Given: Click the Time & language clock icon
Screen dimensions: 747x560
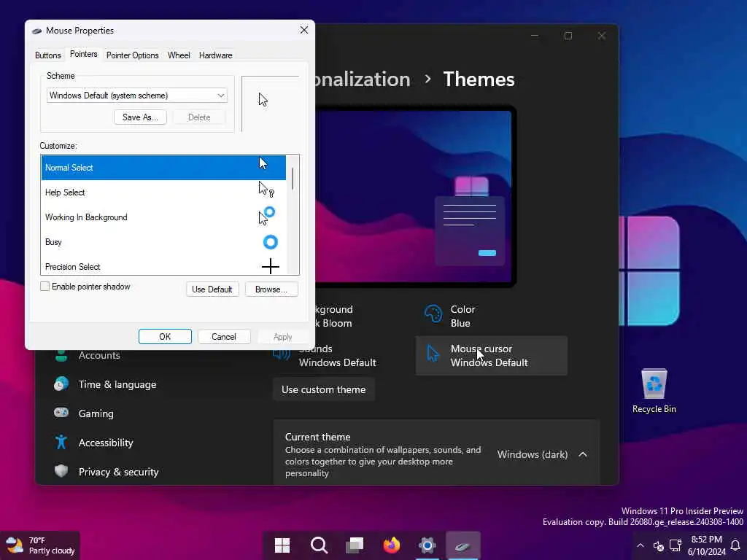Looking at the screenshot, I should [61, 384].
